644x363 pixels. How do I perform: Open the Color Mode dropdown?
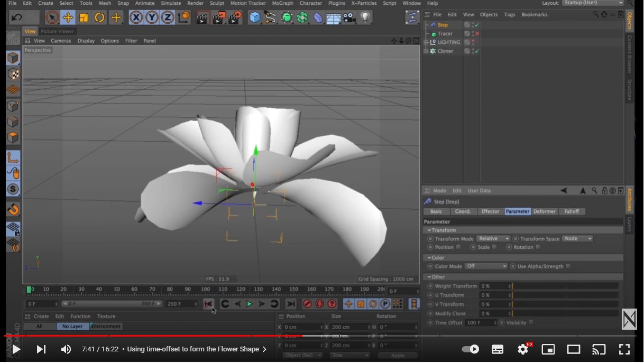(486, 266)
